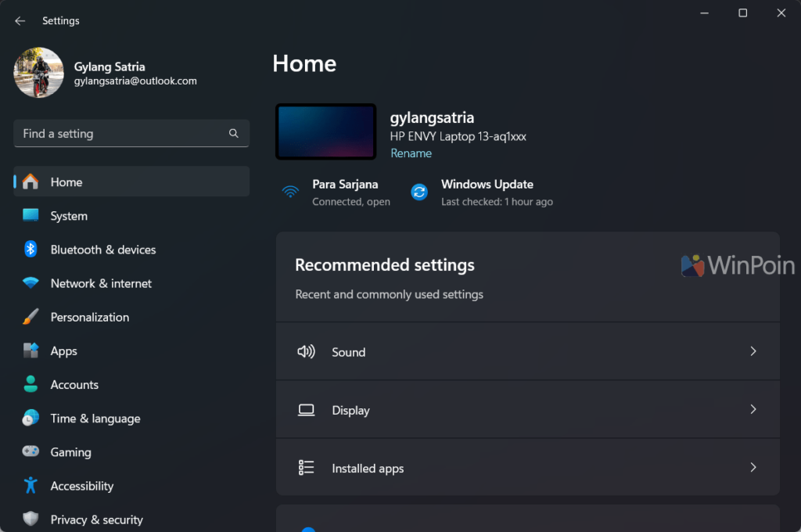
Task: Maximize the Settings window
Action: [743, 13]
